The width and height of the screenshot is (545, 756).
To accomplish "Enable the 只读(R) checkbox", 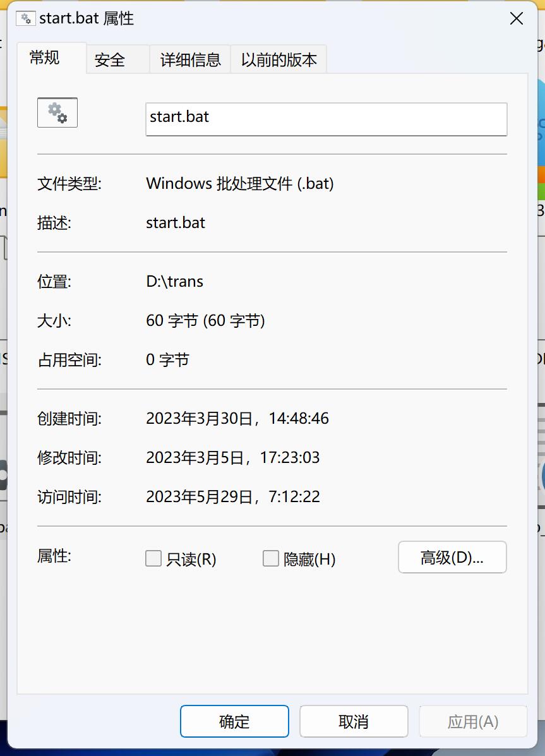I will (x=153, y=558).
